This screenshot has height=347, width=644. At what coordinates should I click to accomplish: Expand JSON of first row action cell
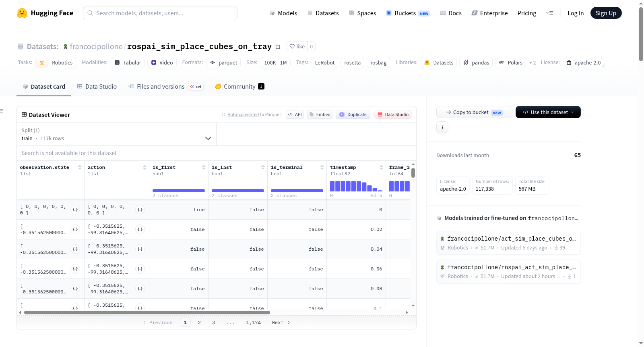pyautogui.click(x=140, y=210)
